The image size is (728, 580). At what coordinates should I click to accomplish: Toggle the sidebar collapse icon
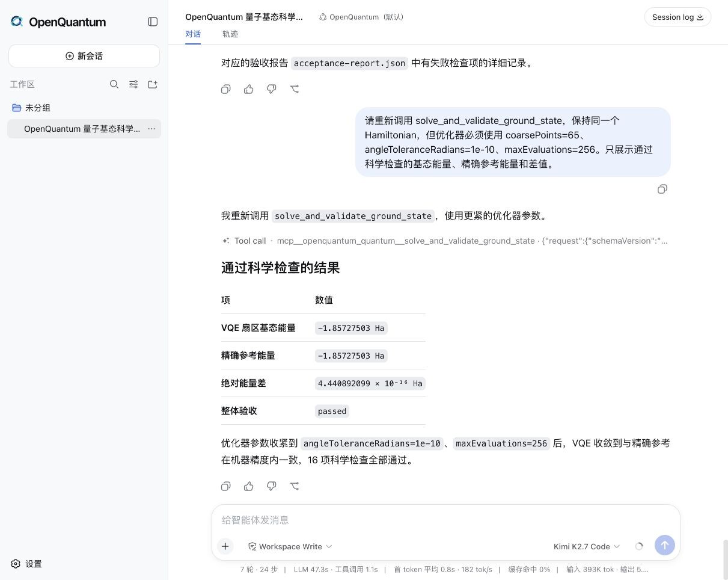pyautogui.click(x=153, y=22)
